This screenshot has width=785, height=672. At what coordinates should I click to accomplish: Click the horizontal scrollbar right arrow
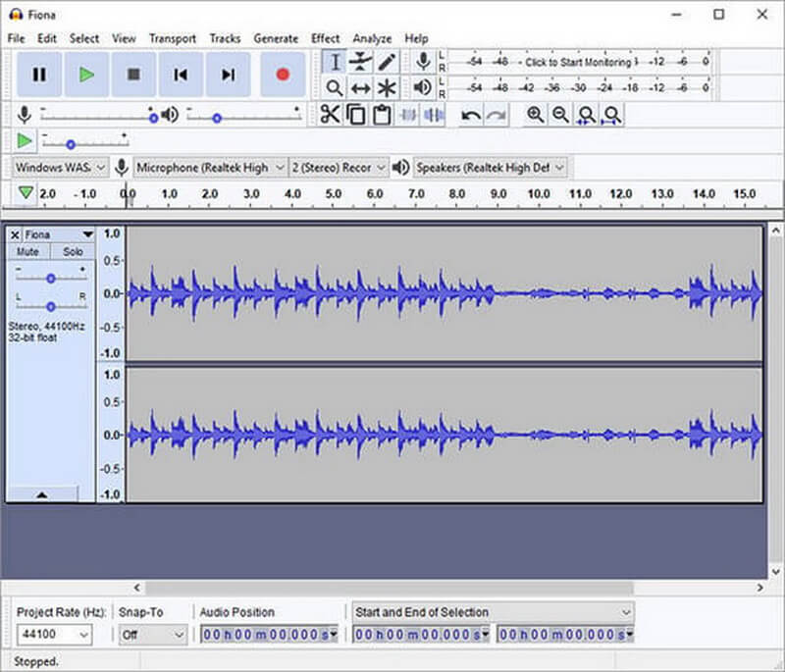759,588
